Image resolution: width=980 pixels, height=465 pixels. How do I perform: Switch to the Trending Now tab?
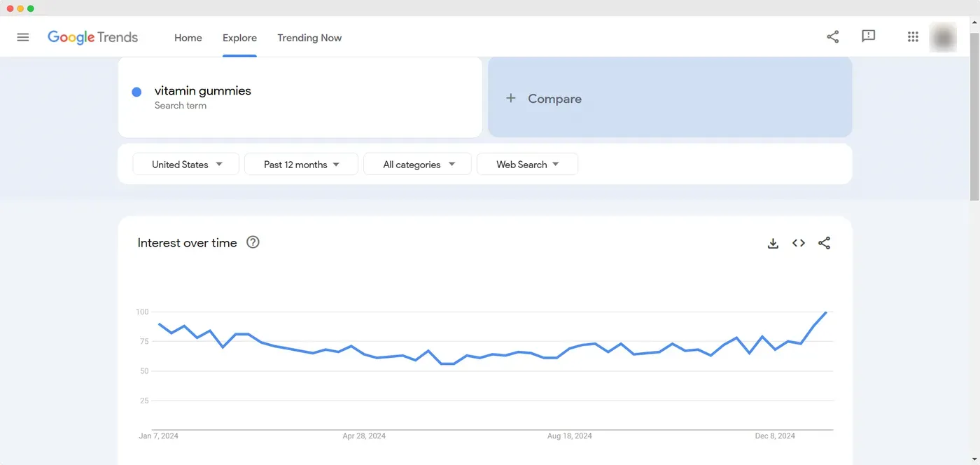[x=309, y=38]
